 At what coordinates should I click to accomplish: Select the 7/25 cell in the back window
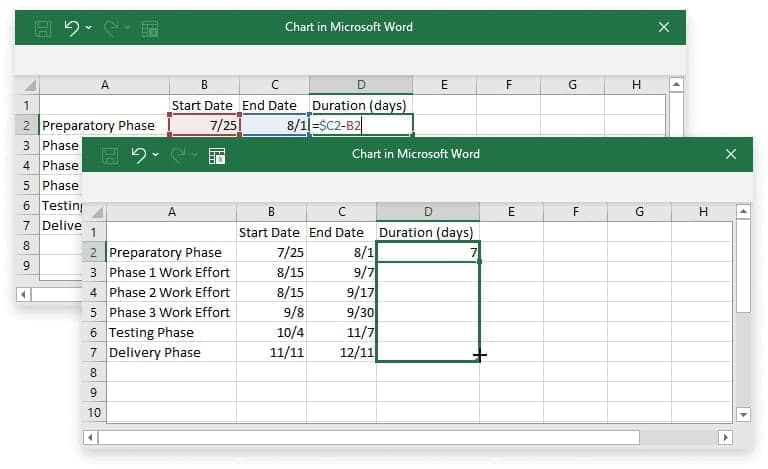pos(204,125)
